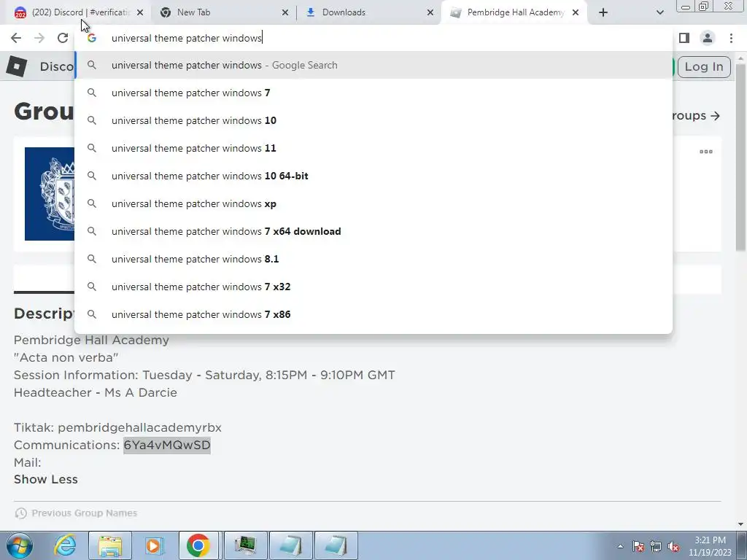Switch to the Discord #verification tab
This screenshot has width=747, height=560.
[x=76, y=12]
